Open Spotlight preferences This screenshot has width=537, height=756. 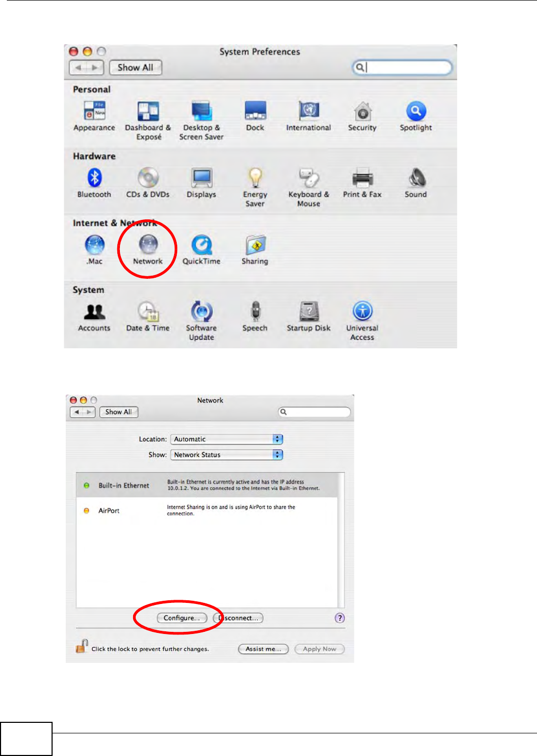[416, 116]
